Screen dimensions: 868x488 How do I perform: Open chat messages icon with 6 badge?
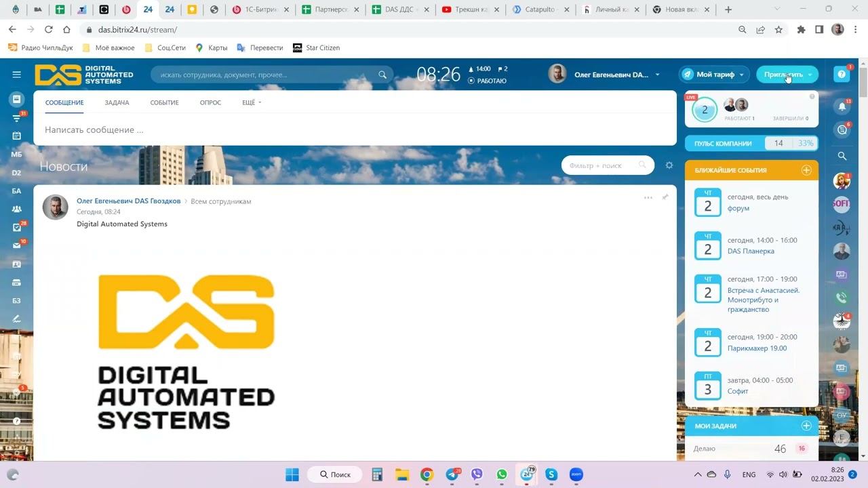(x=842, y=129)
